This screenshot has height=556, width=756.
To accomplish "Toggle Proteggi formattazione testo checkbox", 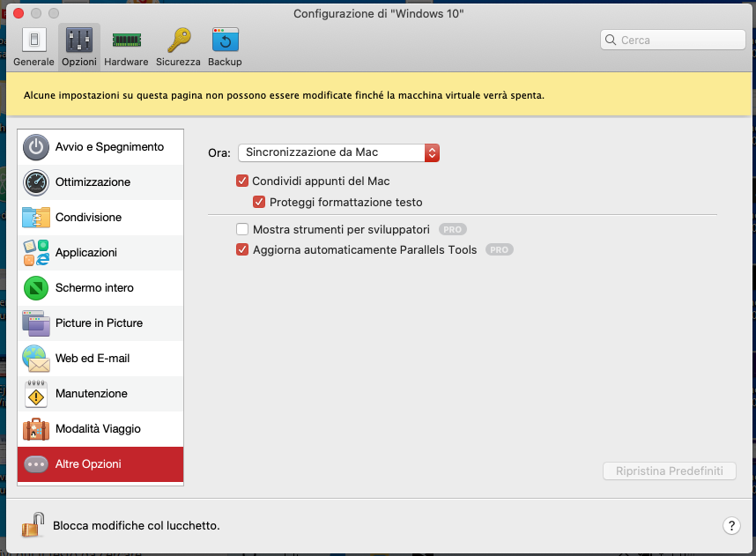I will pos(259,202).
